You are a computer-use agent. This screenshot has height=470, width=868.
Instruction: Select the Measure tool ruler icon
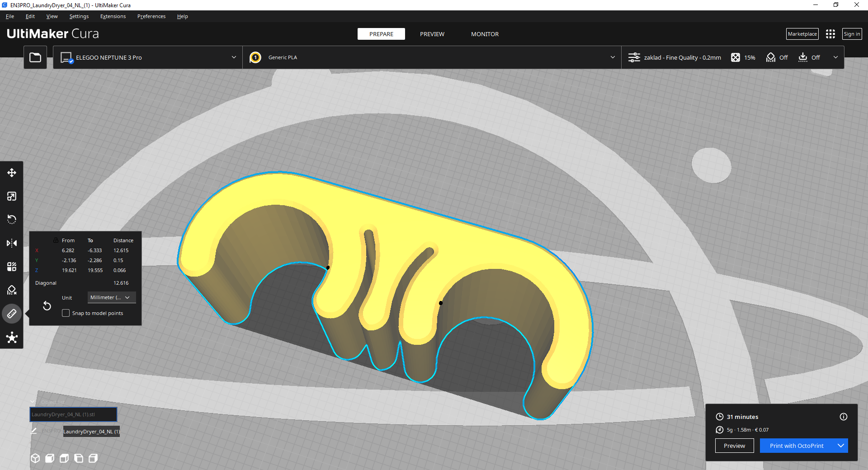coord(12,314)
